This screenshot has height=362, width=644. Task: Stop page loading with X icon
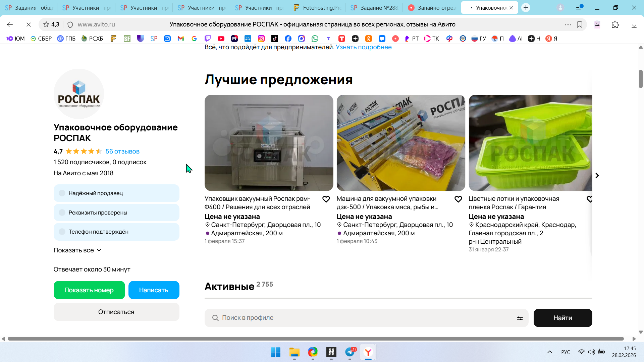29,24
